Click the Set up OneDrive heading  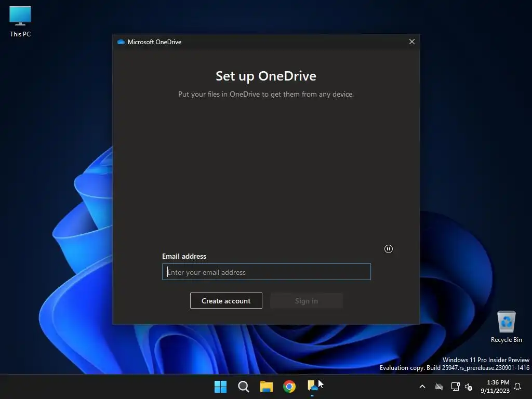tap(266, 76)
